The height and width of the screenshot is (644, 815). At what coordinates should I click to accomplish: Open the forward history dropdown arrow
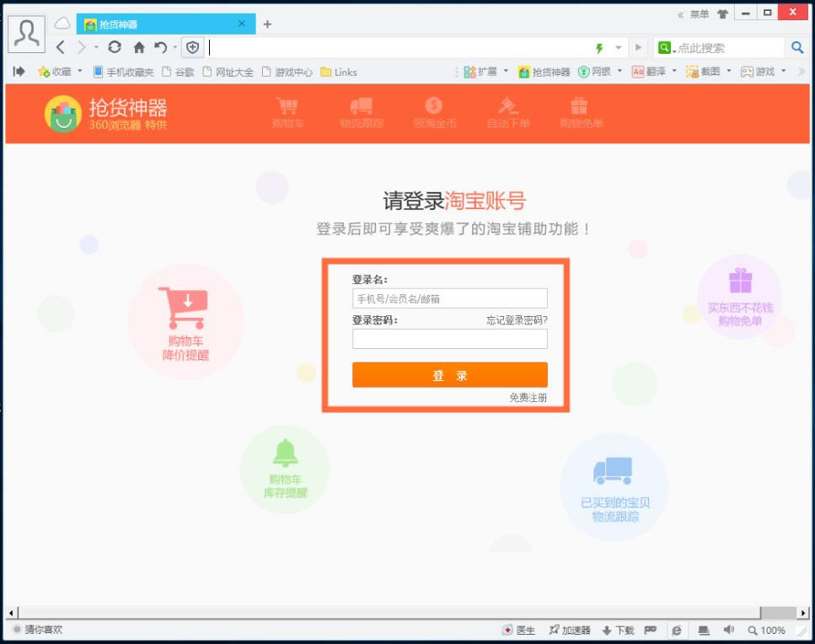point(96,47)
